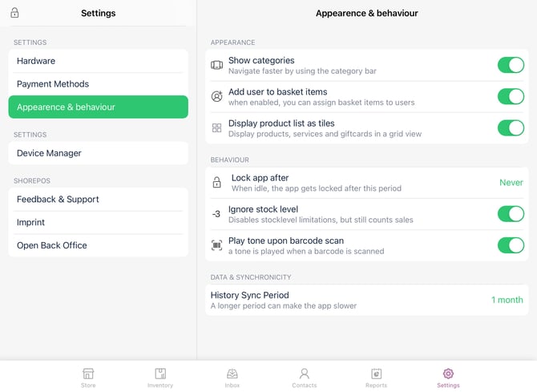Change History Sync Period 1 month value

(x=507, y=300)
